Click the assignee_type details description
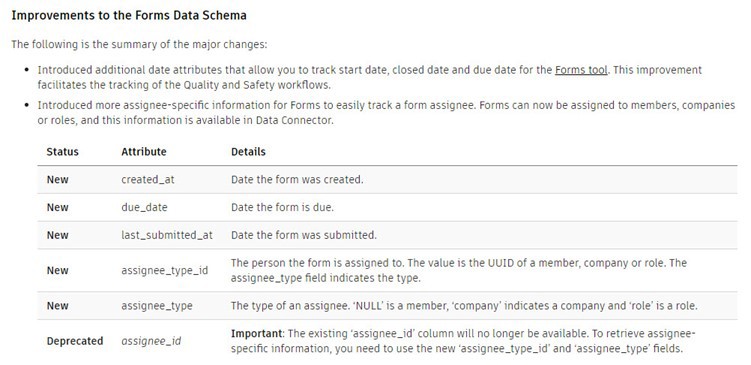Image resolution: width=751 pixels, height=365 pixels. point(464,306)
